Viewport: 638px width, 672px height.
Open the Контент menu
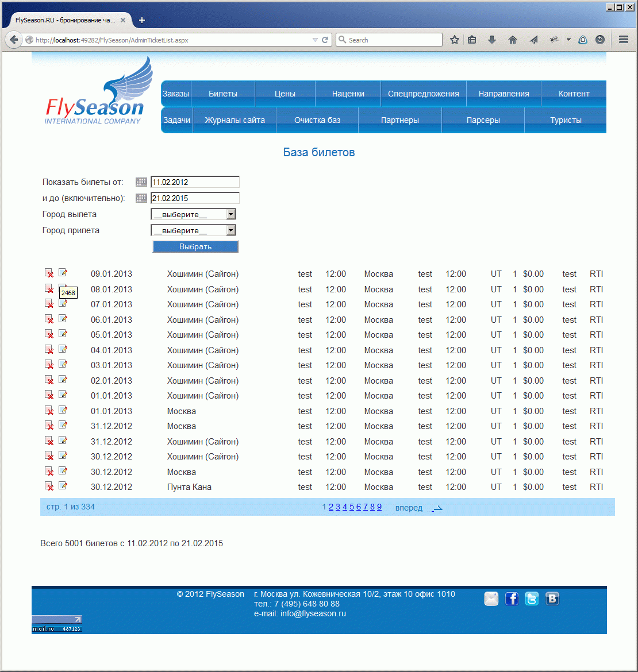point(574,94)
